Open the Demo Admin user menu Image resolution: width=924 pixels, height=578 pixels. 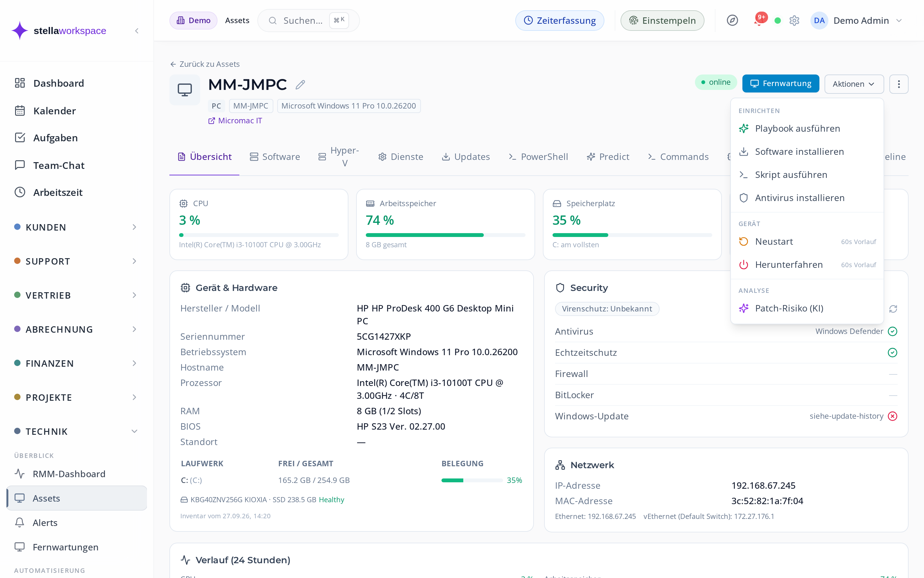[x=856, y=20]
